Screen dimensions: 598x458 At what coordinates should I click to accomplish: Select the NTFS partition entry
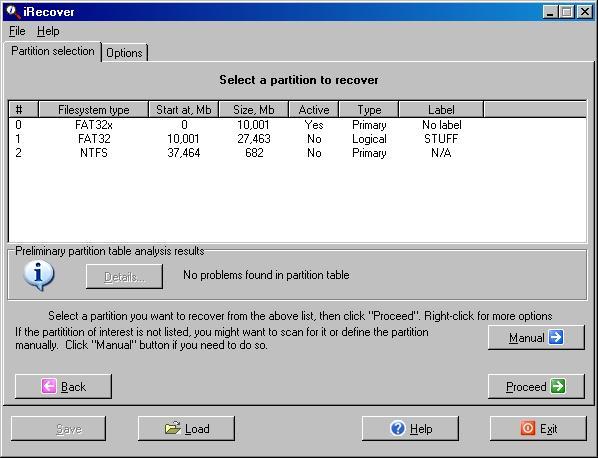(x=297, y=153)
